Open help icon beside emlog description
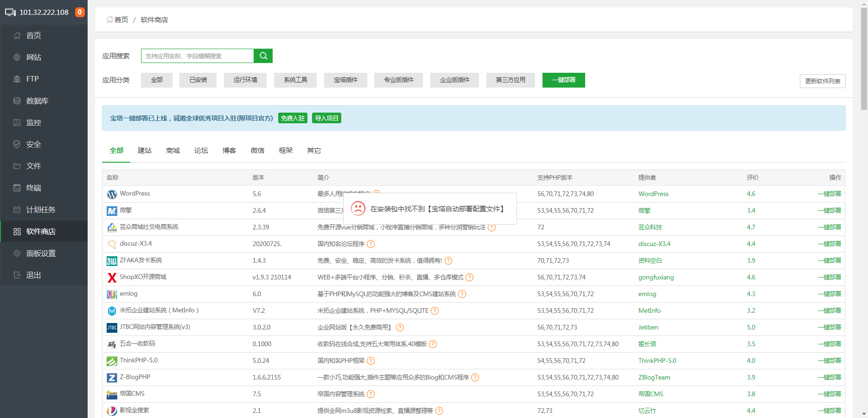The width and height of the screenshot is (868, 418). tap(462, 294)
